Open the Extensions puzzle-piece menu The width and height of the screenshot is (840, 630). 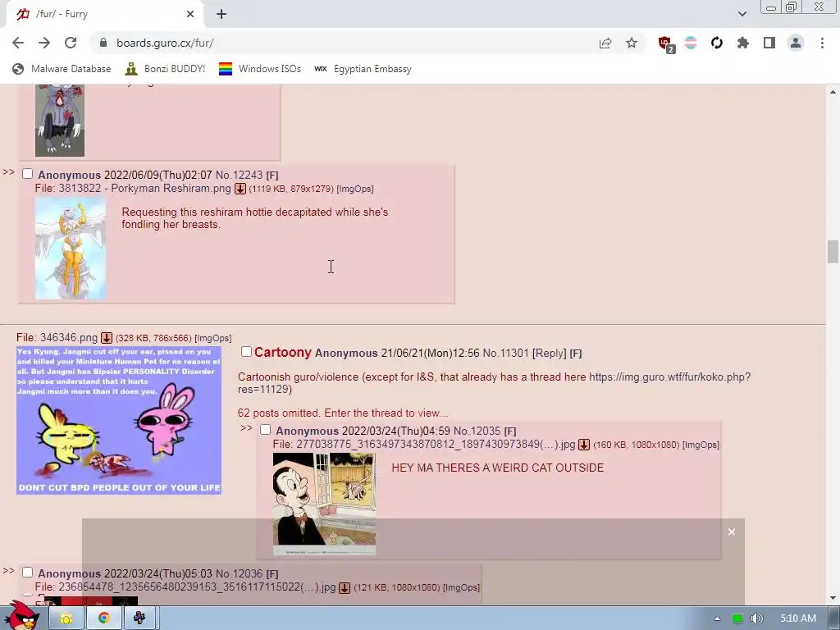(743, 43)
